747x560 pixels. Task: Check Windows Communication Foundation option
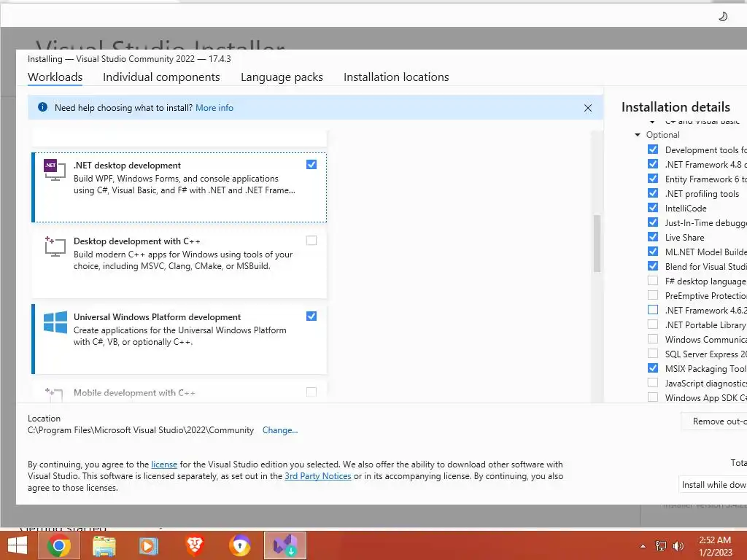tap(653, 339)
